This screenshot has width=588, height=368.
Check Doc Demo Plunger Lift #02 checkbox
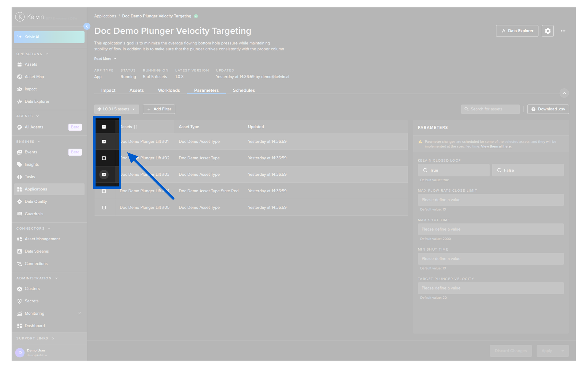pyautogui.click(x=104, y=158)
